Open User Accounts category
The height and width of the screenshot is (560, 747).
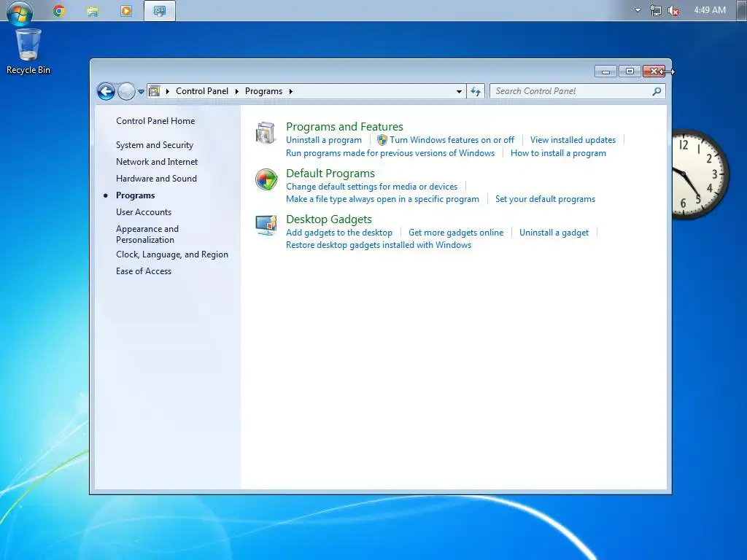pyautogui.click(x=144, y=212)
